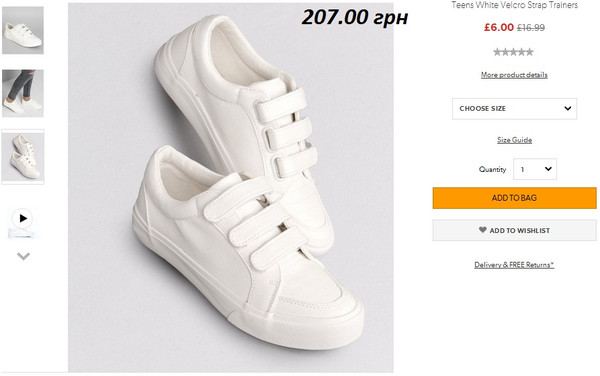Click the crossed-out £16.99 original price
The image size is (600, 376).
531,28
